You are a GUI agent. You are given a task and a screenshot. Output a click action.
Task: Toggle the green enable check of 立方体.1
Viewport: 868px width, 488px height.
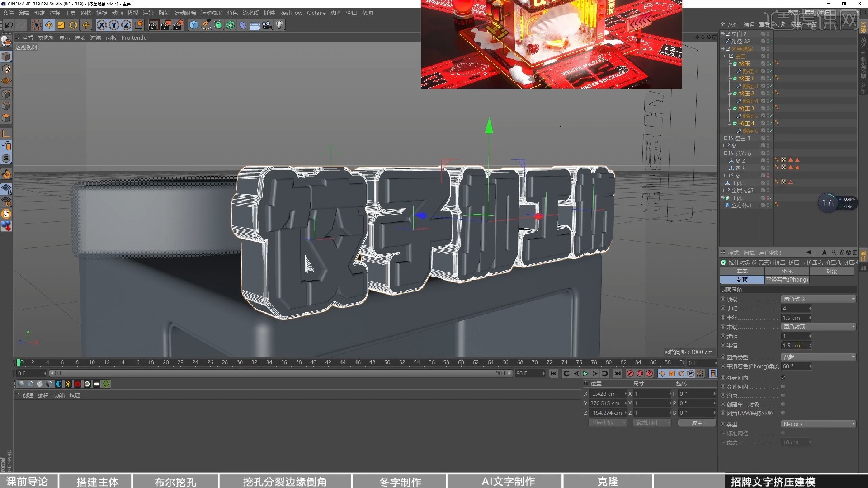(x=771, y=205)
